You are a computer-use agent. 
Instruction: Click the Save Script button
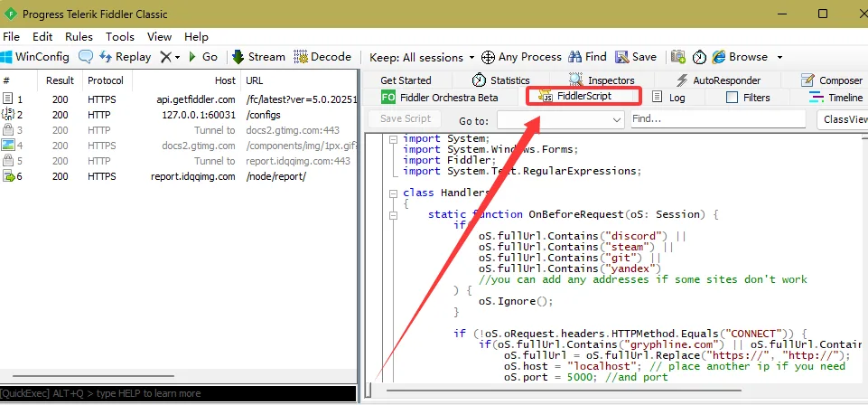pos(406,118)
